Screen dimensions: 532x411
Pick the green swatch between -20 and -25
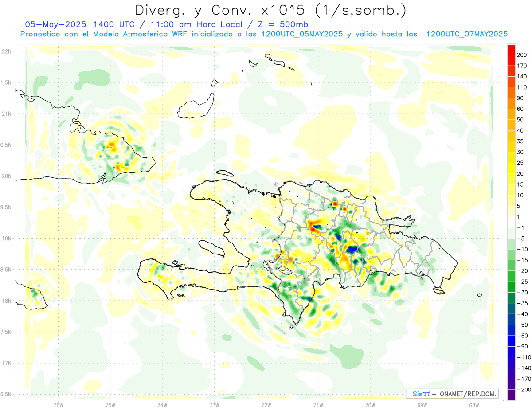(511, 276)
